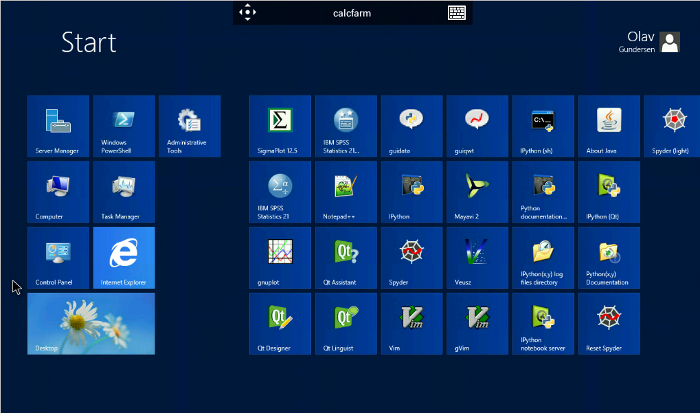700x413 pixels.
Task: Open Notepad++ tile
Action: click(x=346, y=192)
